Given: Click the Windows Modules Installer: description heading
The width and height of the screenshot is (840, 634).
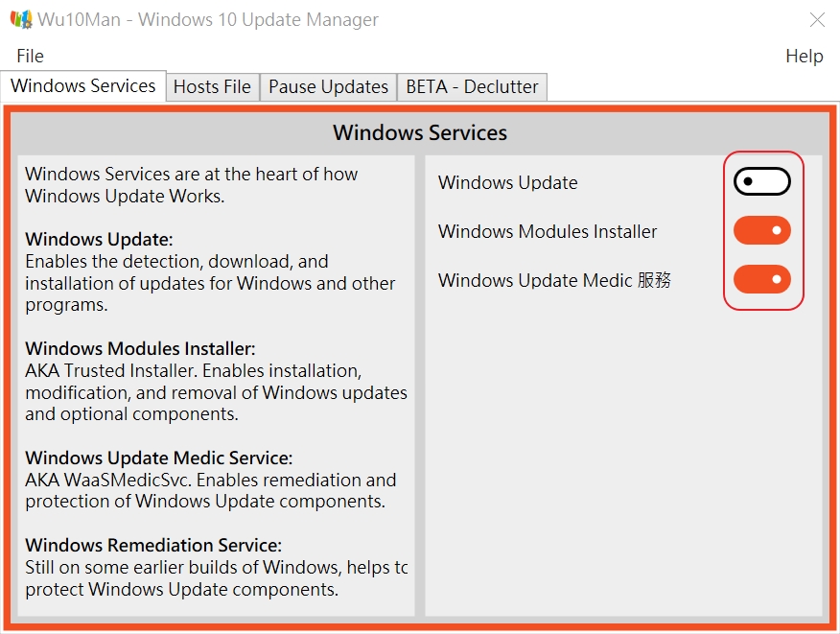Looking at the screenshot, I should (140, 349).
